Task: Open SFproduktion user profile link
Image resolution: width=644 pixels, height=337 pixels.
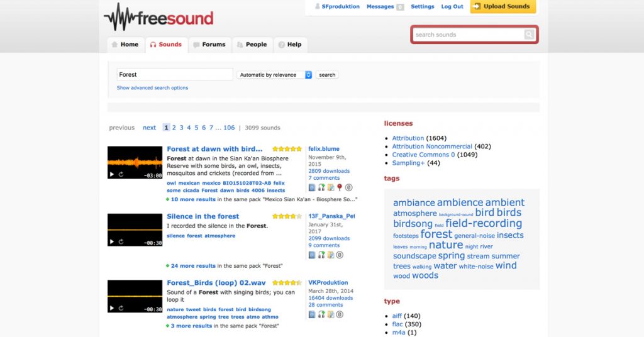Action: coord(340,6)
